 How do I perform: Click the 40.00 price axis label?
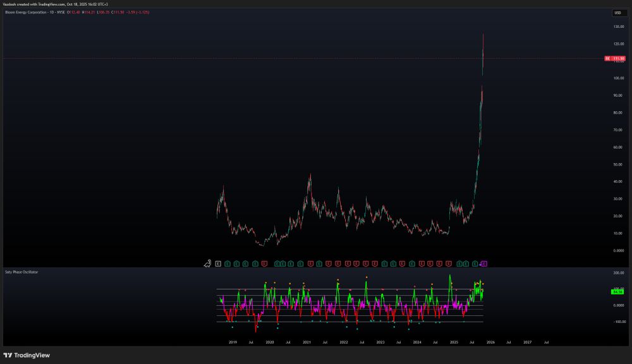point(618,182)
